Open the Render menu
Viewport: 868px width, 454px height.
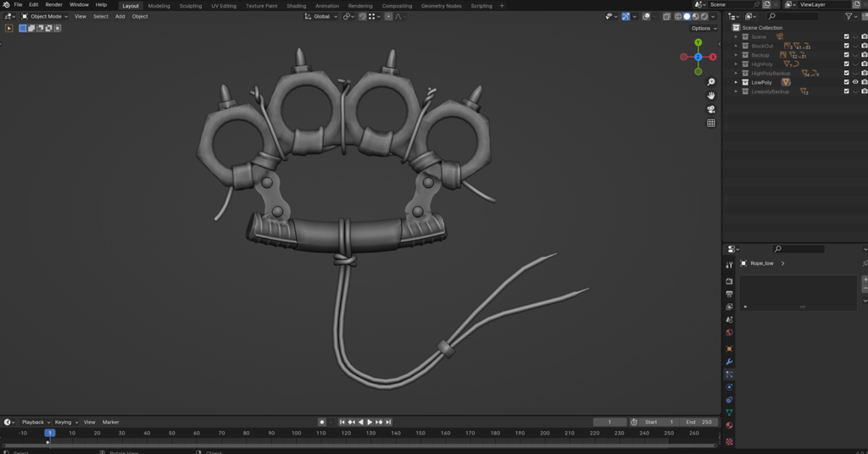(x=53, y=5)
